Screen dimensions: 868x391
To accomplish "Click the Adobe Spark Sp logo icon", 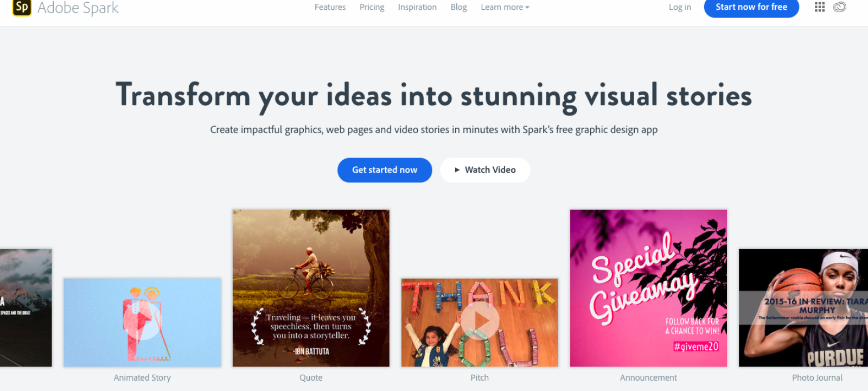I will (22, 7).
